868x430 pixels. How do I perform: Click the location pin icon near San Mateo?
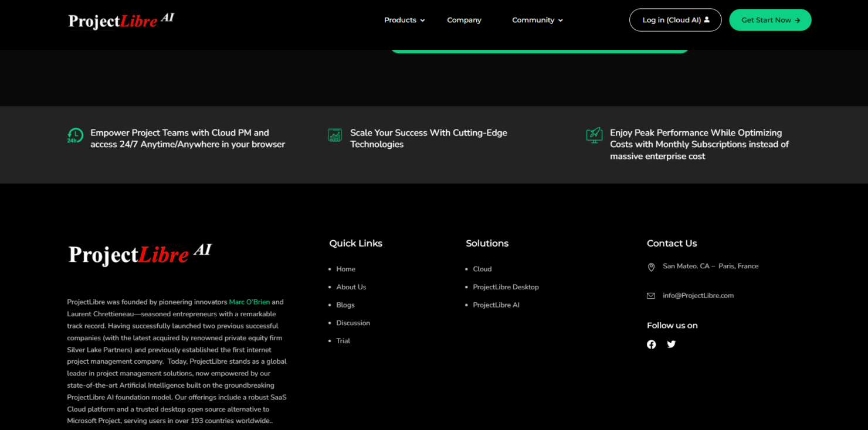click(x=651, y=267)
